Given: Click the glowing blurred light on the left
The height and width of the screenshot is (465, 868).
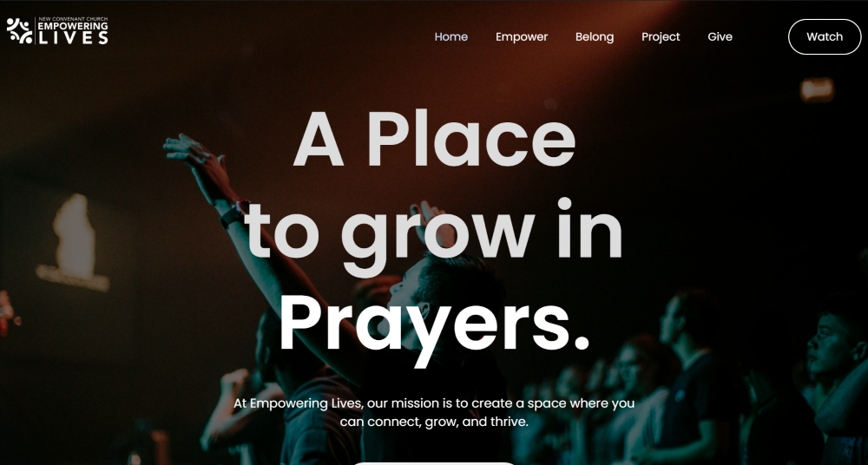Looking at the screenshot, I should click(74, 242).
